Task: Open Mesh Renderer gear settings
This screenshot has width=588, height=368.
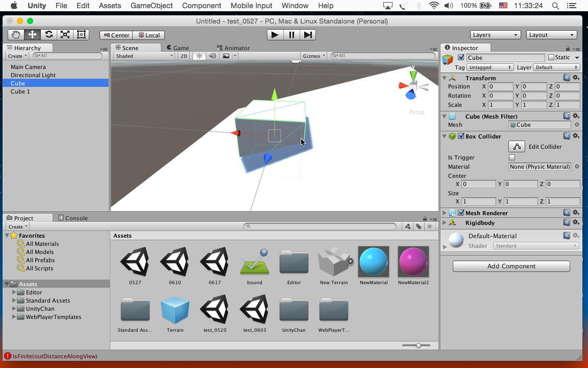Action: point(576,213)
